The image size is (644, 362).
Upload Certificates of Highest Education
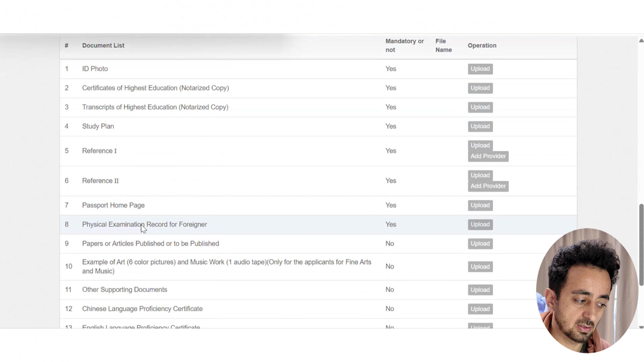(480, 88)
